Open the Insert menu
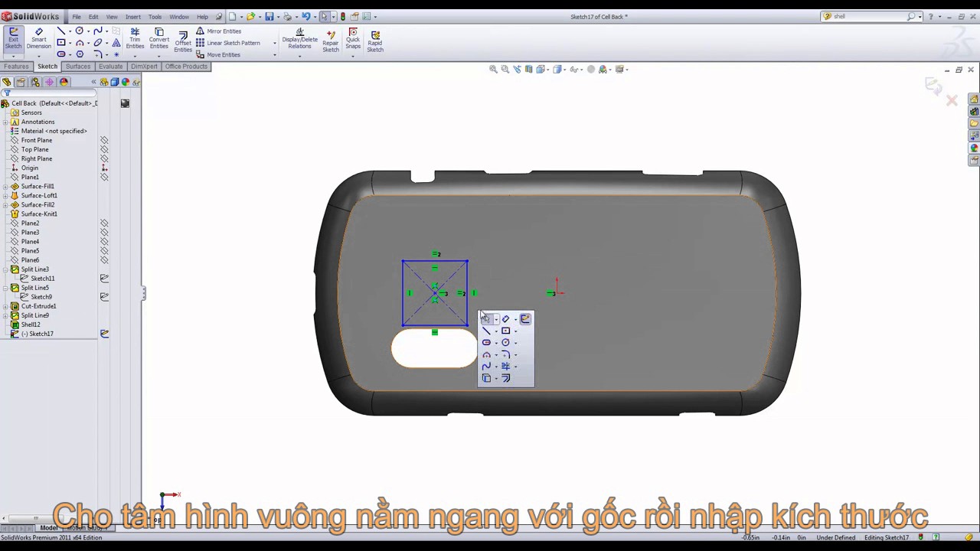 (x=132, y=17)
